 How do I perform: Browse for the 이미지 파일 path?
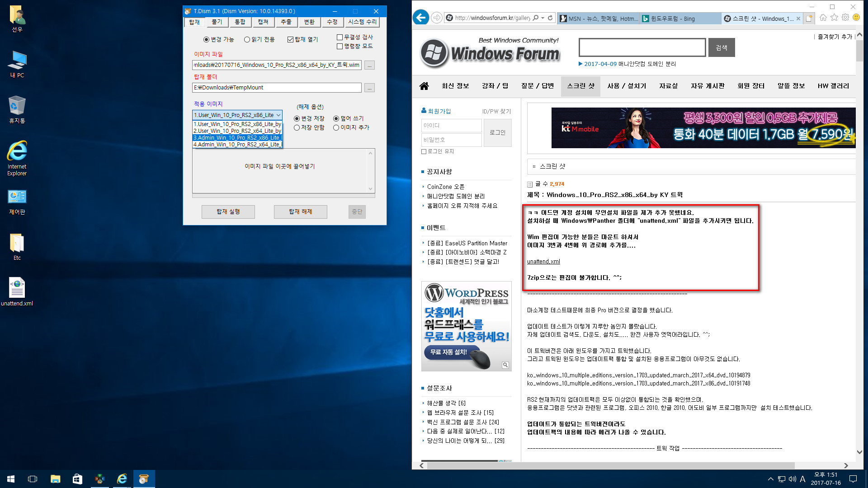pos(370,66)
